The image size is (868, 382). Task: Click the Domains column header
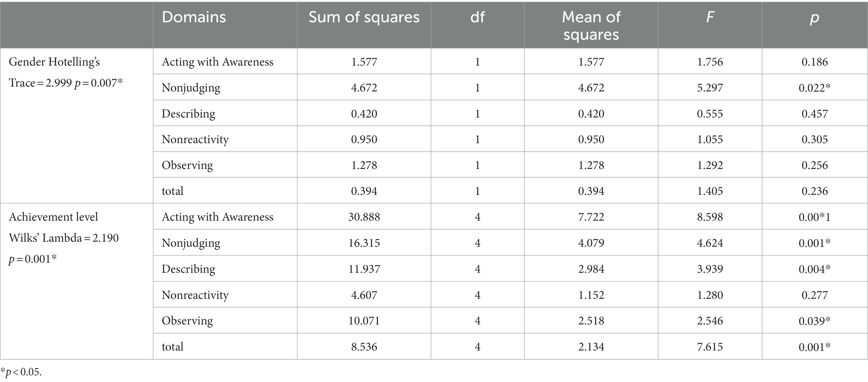(194, 17)
